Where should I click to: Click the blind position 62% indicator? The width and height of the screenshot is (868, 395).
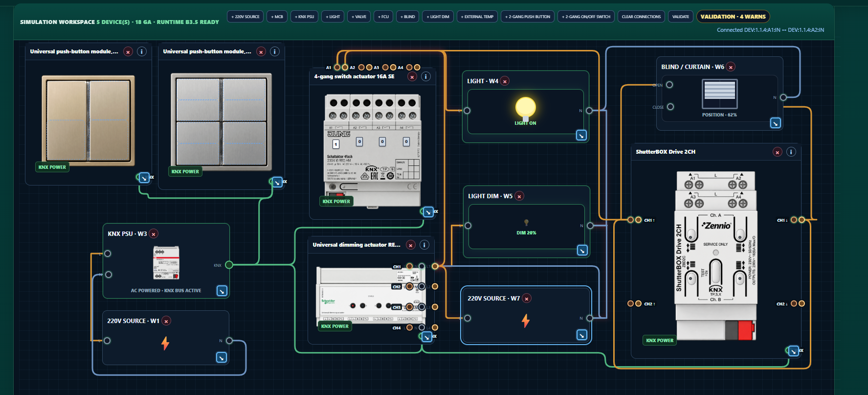pos(719,115)
